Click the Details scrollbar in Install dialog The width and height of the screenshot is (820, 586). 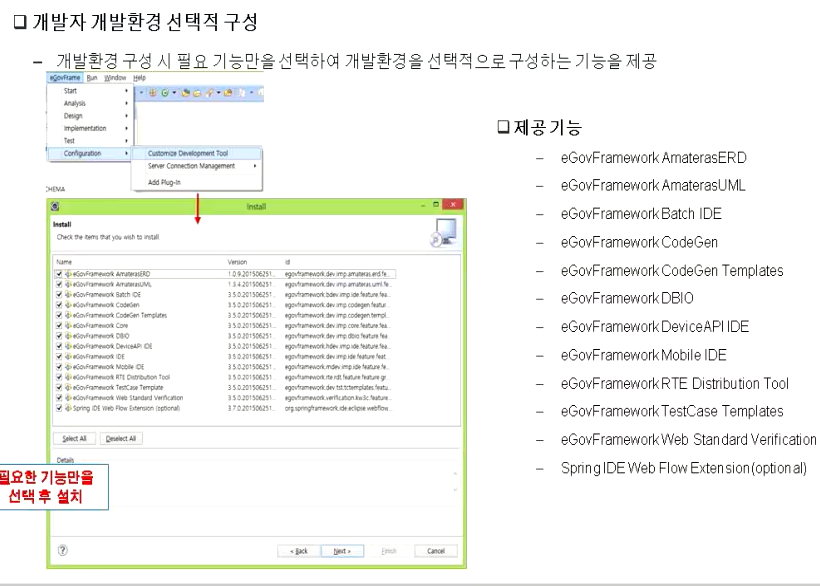click(455, 481)
